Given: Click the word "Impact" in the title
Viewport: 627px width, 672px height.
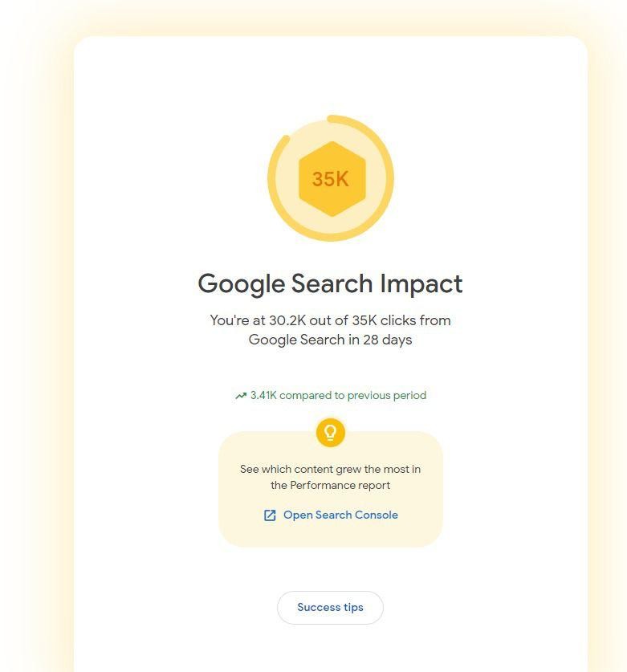Looking at the screenshot, I should click(x=421, y=283).
